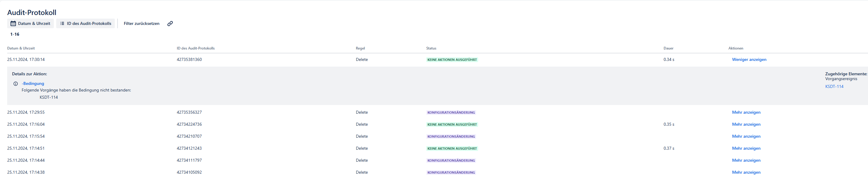Open the ID des Audit-Protokolls filter button

pyautogui.click(x=86, y=24)
